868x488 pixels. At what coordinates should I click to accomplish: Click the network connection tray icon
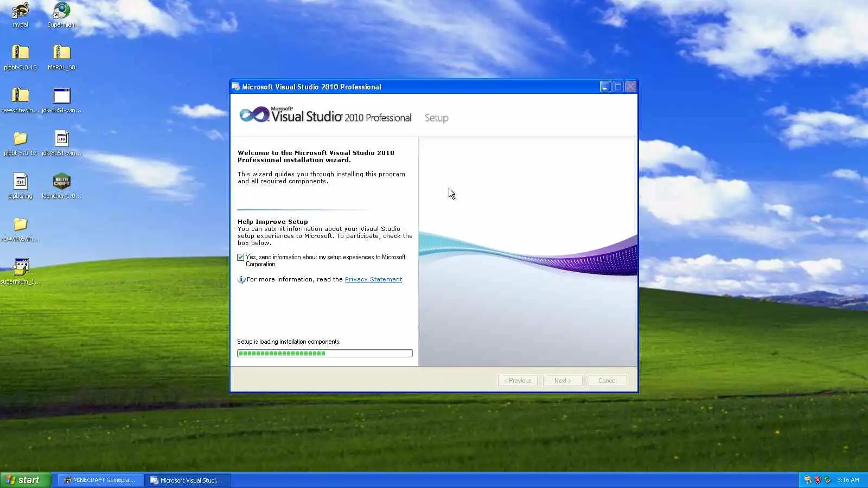coord(827,480)
